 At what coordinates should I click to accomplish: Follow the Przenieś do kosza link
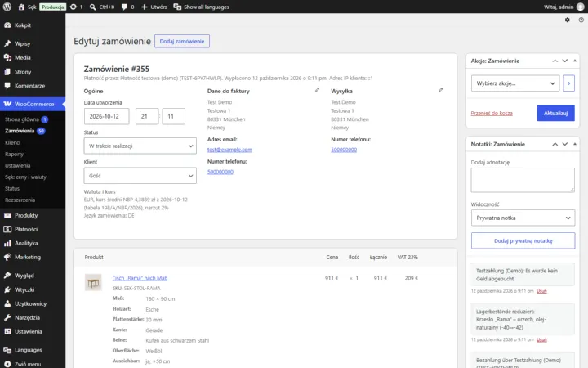coord(492,113)
